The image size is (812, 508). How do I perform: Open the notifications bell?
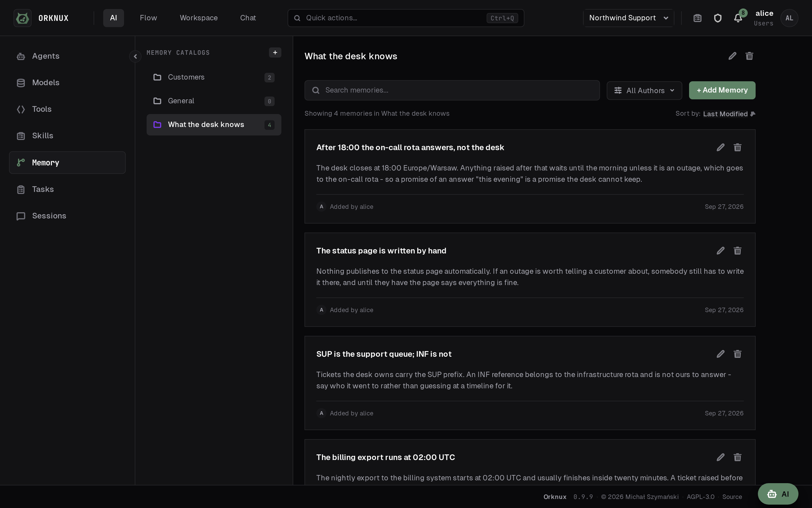click(738, 18)
